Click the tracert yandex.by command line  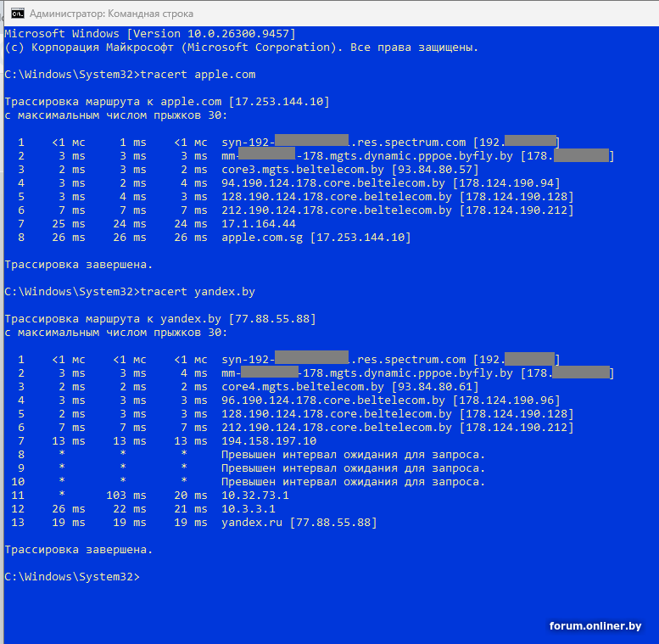[130, 292]
